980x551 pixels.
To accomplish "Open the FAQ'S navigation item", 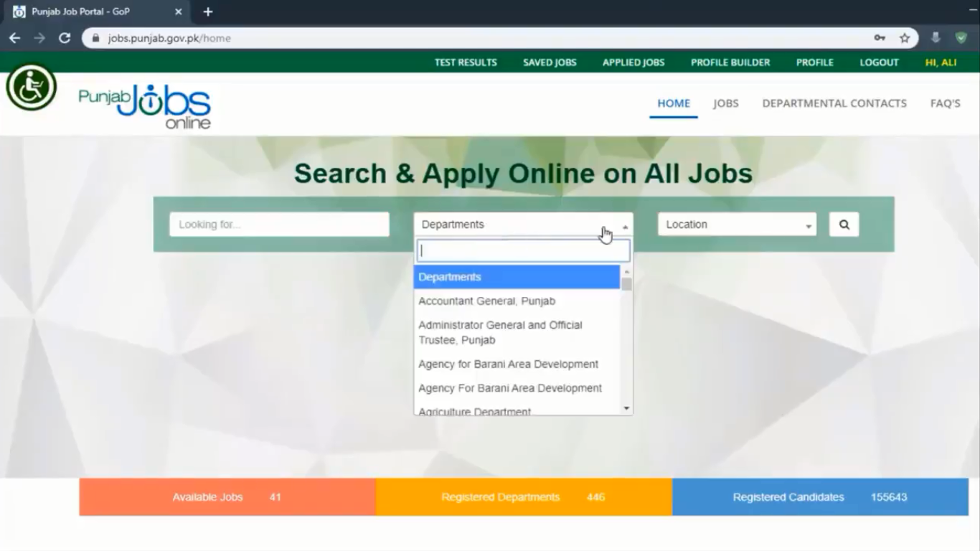I will click(x=946, y=103).
